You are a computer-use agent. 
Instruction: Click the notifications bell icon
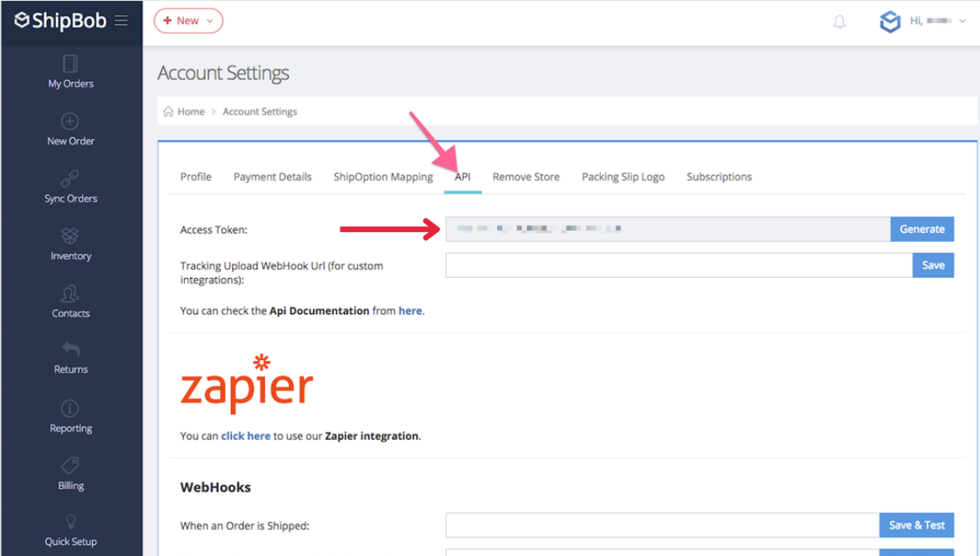839,22
